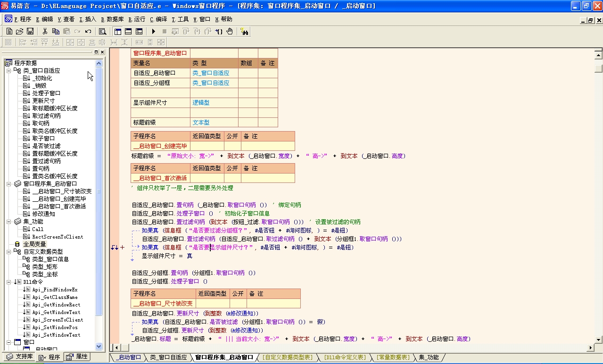Open the T.工具 menu
This screenshot has height=364, width=603.
point(180,19)
